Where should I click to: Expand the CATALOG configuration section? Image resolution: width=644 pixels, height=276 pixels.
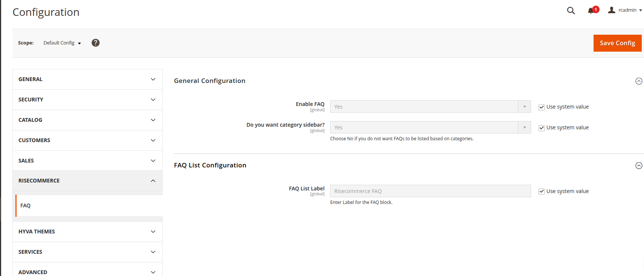click(x=87, y=120)
